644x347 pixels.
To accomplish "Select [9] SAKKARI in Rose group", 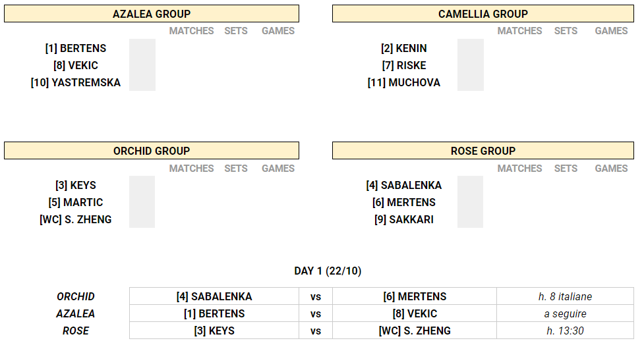I will (403, 219).
